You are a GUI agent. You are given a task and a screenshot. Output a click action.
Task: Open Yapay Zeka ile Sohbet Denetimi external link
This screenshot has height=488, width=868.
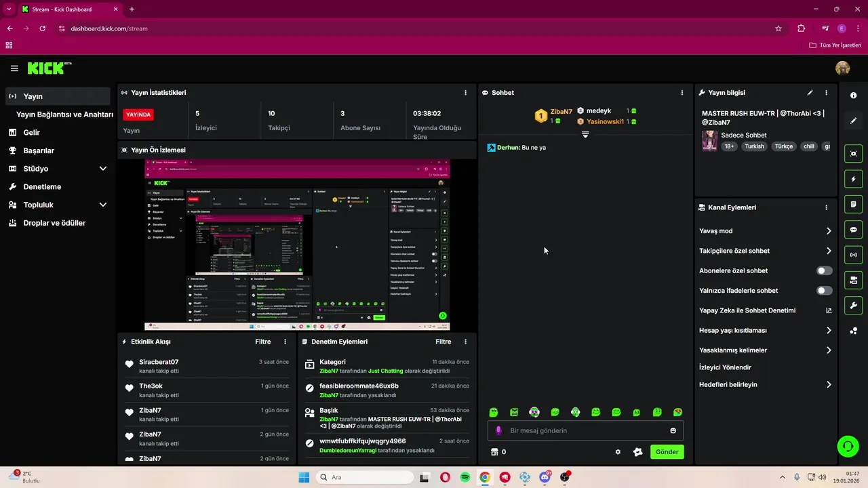829,310
